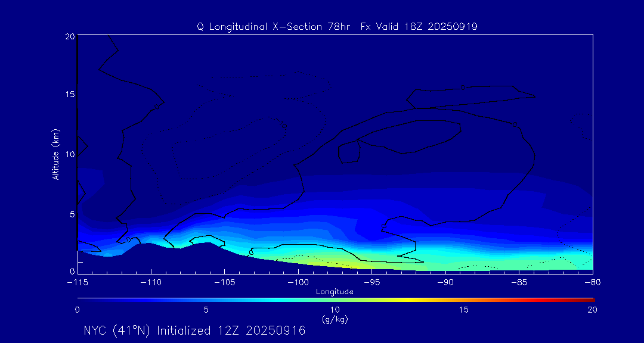Click the 'Longitude' axis label
This screenshot has height=343, width=644.
(x=335, y=291)
